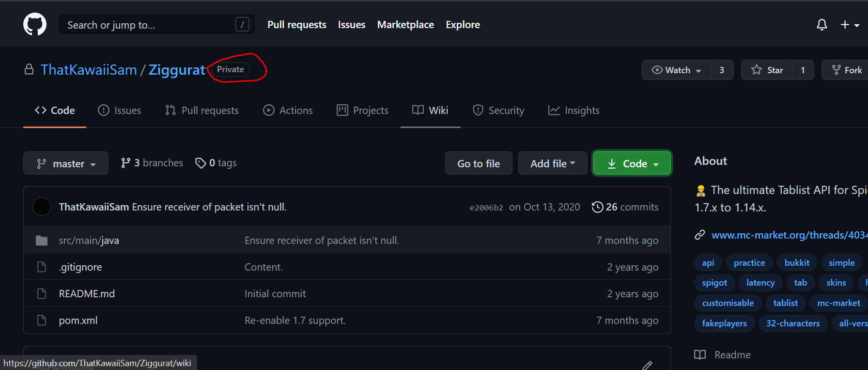Open the 'practice' topic tag

(x=749, y=263)
